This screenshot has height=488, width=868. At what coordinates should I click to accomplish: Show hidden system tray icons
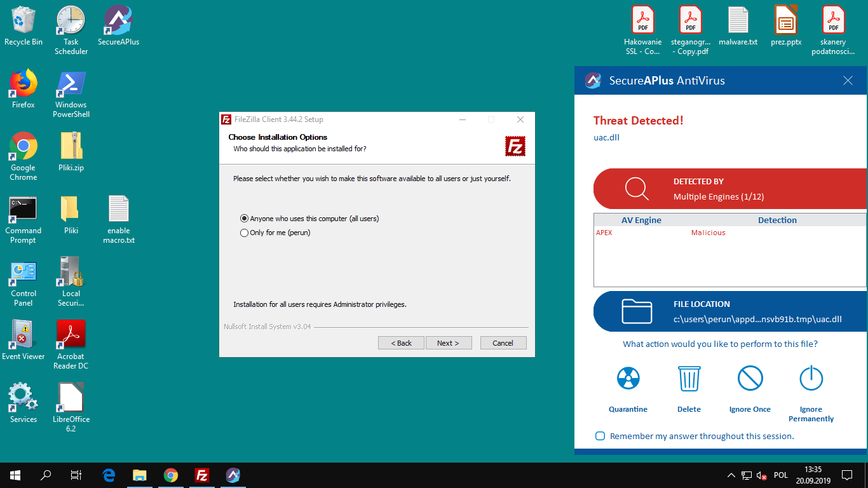click(x=731, y=475)
